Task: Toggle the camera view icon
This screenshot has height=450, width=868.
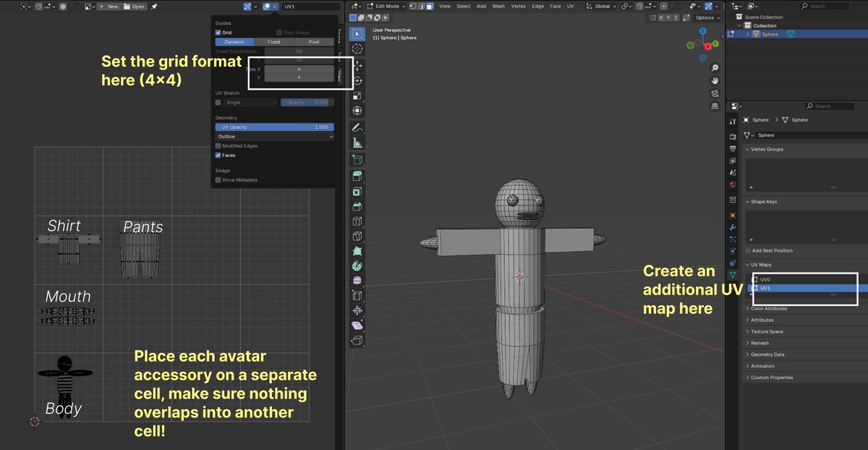Action: coord(715,93)
